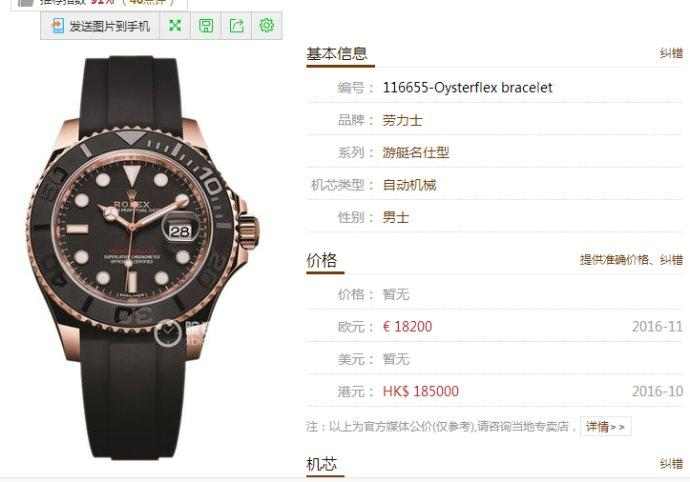Click the send picture to phone button
Screen dimensions: 690x482
101,26
